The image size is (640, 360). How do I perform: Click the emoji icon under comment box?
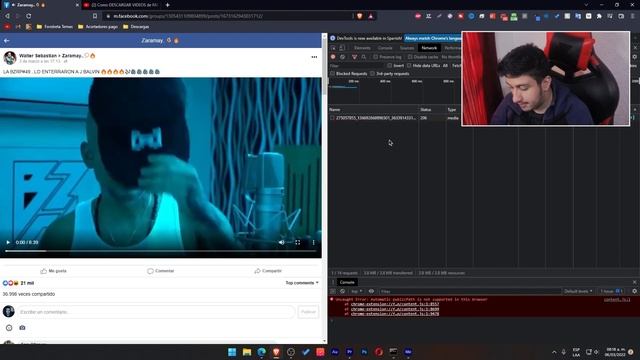[x=9, y=328]
